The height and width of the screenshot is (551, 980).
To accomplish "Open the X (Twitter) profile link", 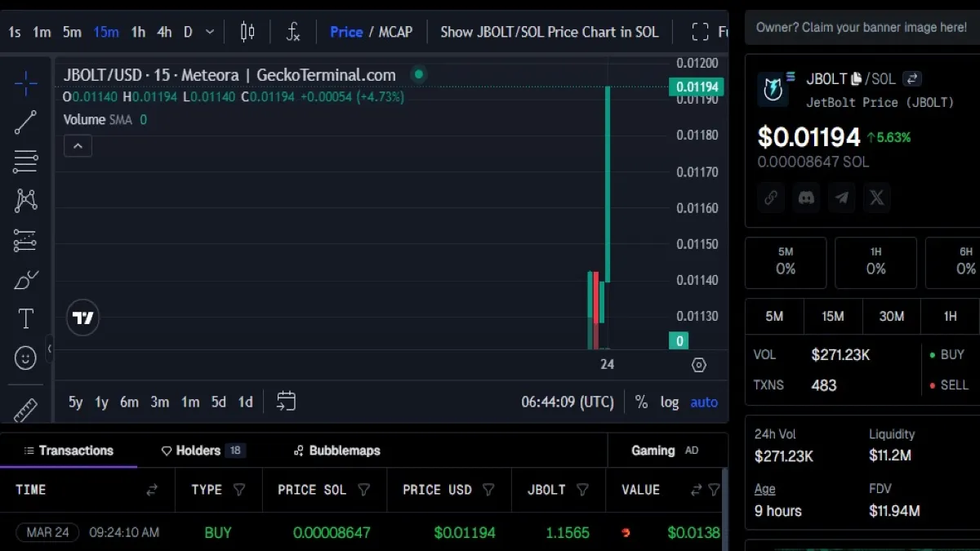I will click(x=876, y=198).
